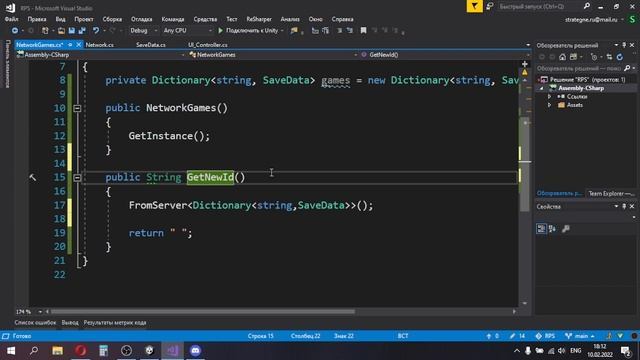Image resolution: width=640 pixels, height=360 pixels.
Task: Click the bookmark icon in toolbar
Action: click(363, 31)
